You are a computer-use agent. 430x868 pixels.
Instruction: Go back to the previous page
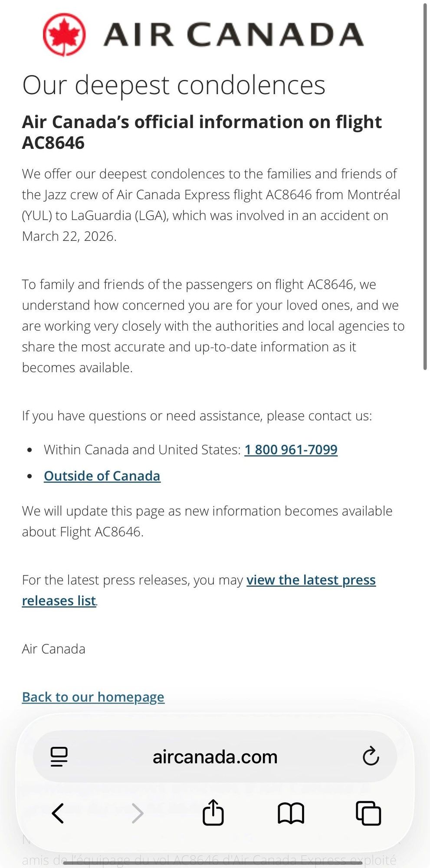pos(58,813)
